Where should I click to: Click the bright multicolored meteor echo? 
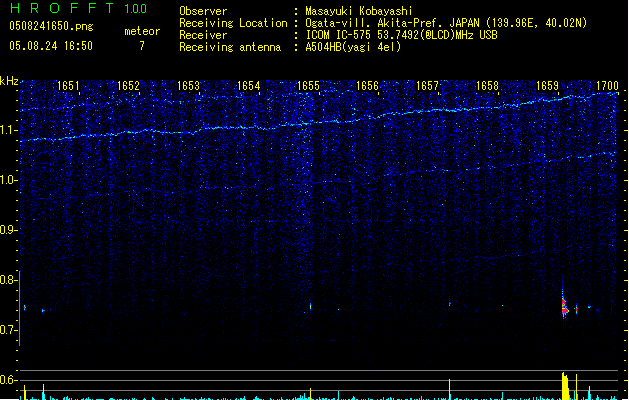pyautogui.click(x=564, y=305)
